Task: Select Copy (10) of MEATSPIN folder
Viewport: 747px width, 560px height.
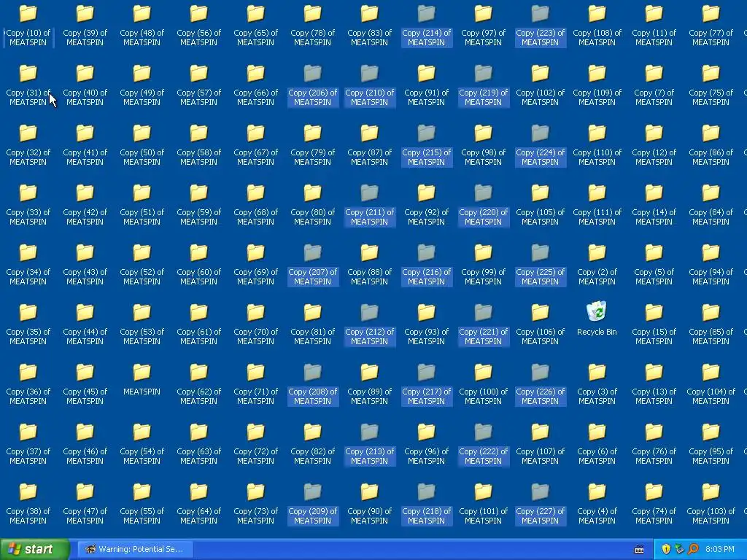Action: [28, 25]
